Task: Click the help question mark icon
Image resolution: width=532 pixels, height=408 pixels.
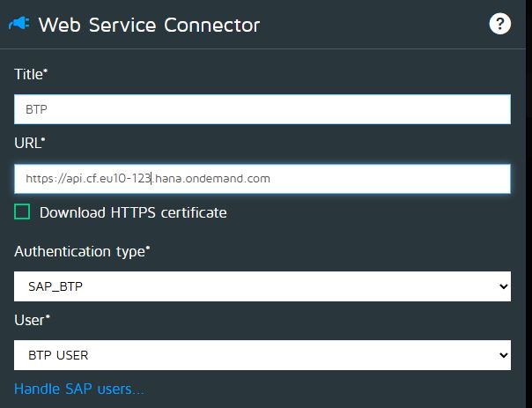Action: (500, 24)
